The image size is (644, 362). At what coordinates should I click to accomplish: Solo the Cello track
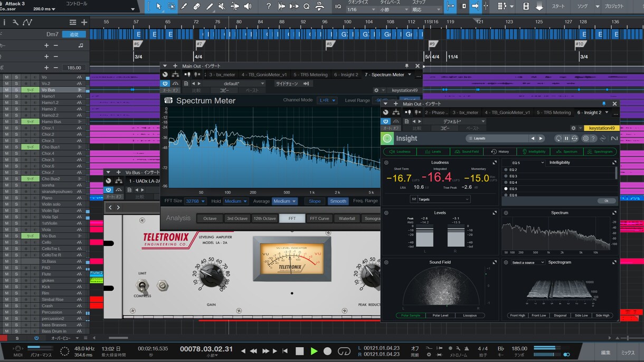16,242
